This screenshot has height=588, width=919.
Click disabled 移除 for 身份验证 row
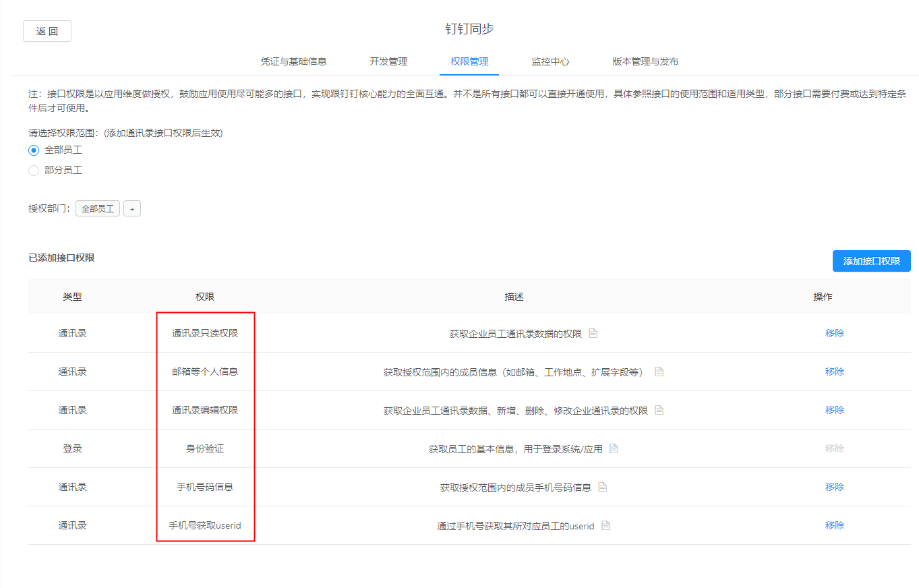coord(835,448)
